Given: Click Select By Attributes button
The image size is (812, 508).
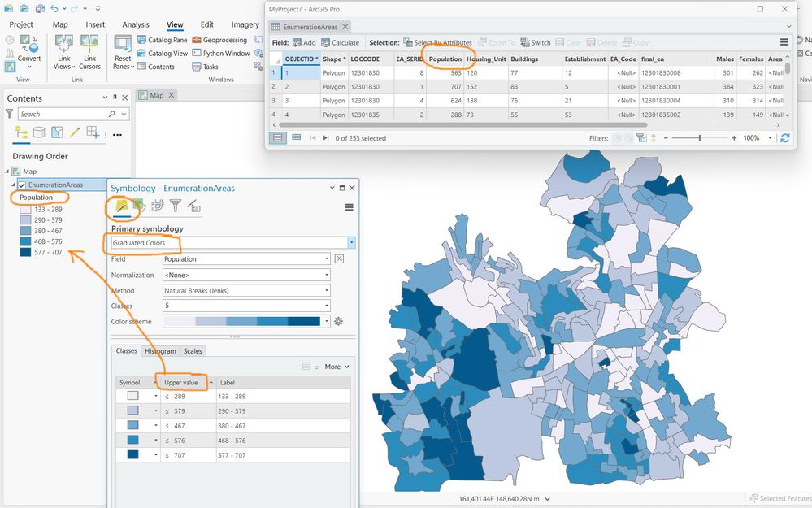Looking at the screenshot, I should coord(437,42).
